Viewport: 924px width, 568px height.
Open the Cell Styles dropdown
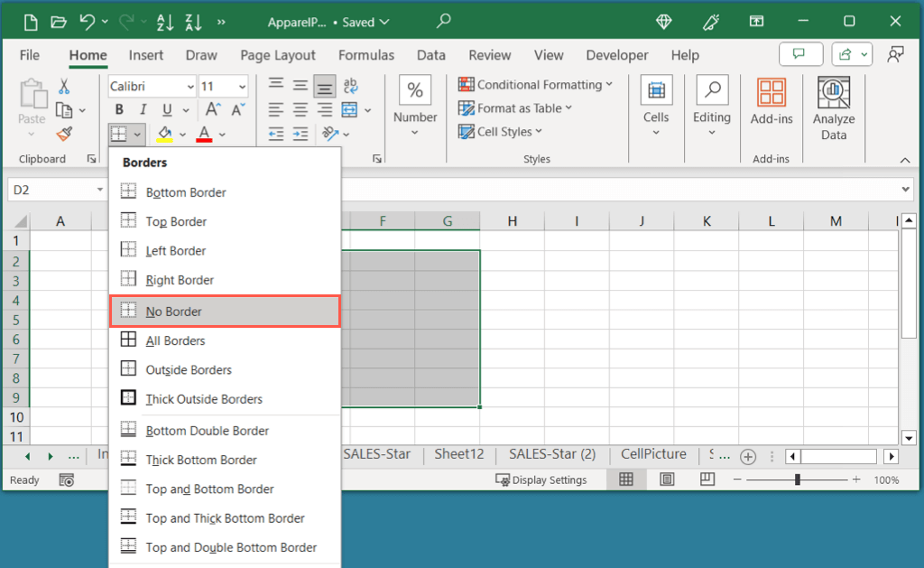pyautogui.click(x=500, y=131)
